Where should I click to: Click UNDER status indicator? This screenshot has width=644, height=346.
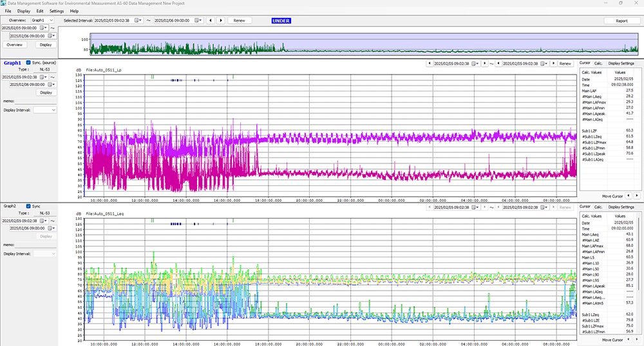tap(281, 21)
